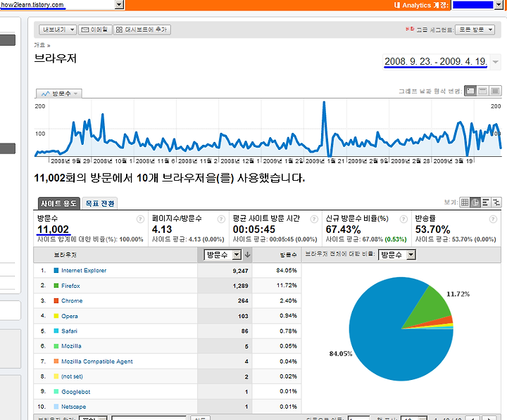The height and width of the screenshot is (420, 507).
Task: Open the Firefox browser link
Action: (70, 286)
